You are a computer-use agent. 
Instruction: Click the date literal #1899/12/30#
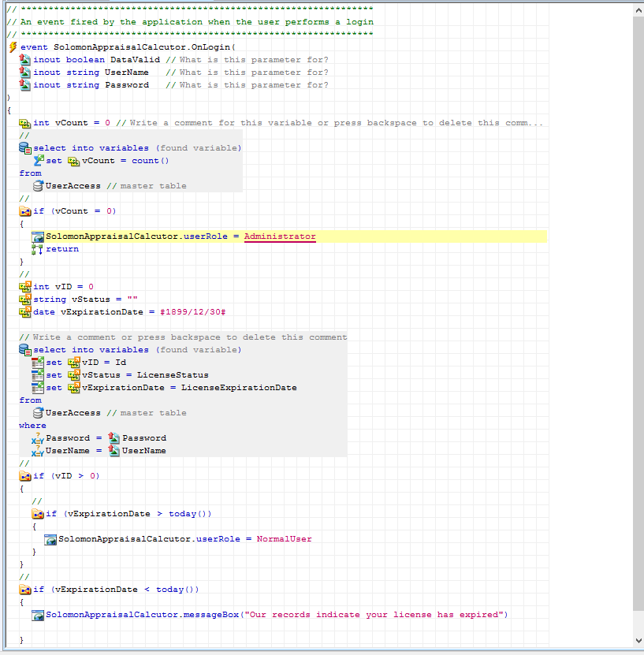pos(193,312)
